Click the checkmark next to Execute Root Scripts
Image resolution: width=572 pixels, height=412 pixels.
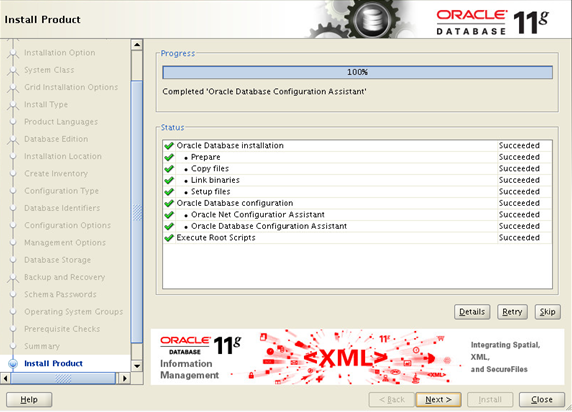(169, 238)
